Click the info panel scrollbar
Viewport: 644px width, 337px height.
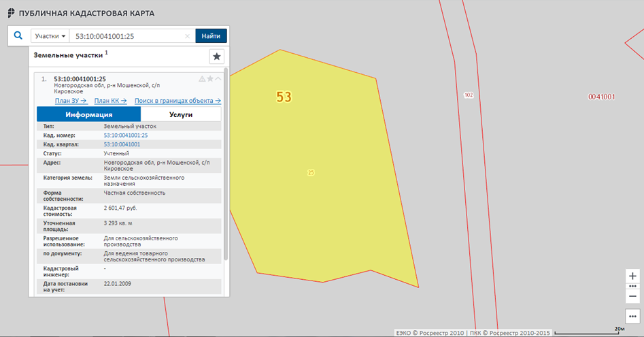pyautogui.click(x=226, y=164)
